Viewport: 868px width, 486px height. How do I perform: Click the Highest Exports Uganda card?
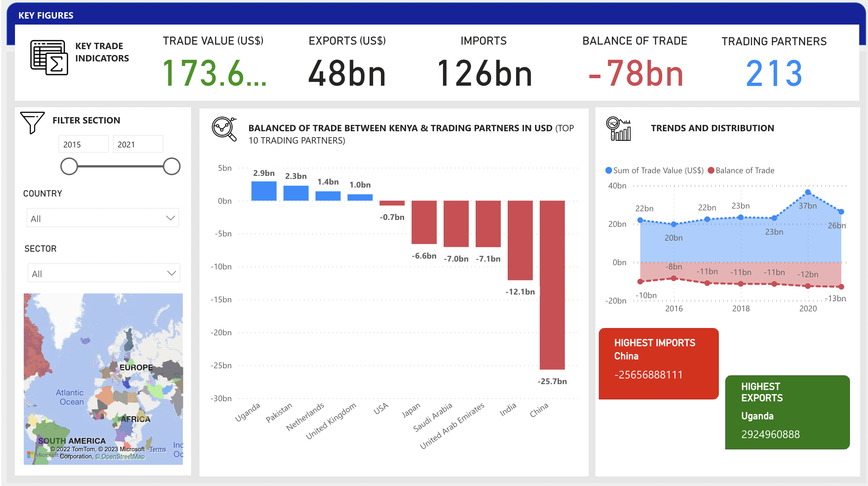(x=787, y=412)
